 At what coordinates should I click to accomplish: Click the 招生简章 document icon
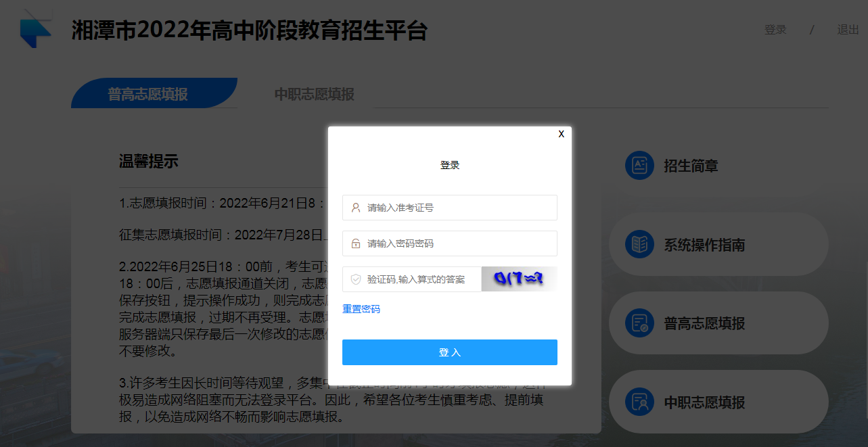pyautogui.click(x=639, y=166)
